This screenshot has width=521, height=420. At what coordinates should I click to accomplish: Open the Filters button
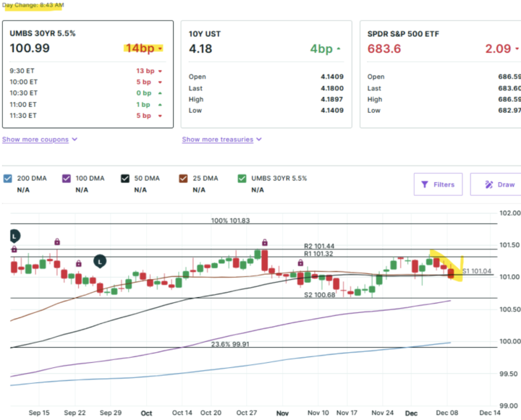438,184
